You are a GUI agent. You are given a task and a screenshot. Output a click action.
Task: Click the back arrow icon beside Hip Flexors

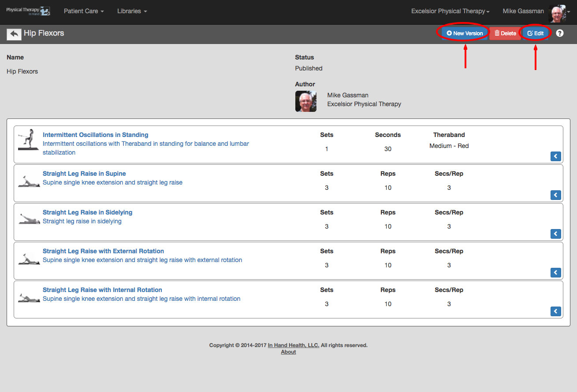coord(14,34)
